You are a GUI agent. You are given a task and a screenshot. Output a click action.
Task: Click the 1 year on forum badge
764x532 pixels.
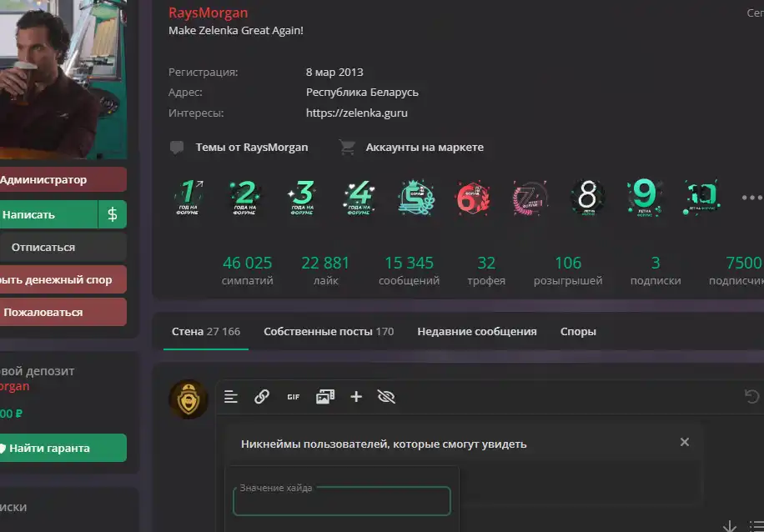click(x=188, y=198)
